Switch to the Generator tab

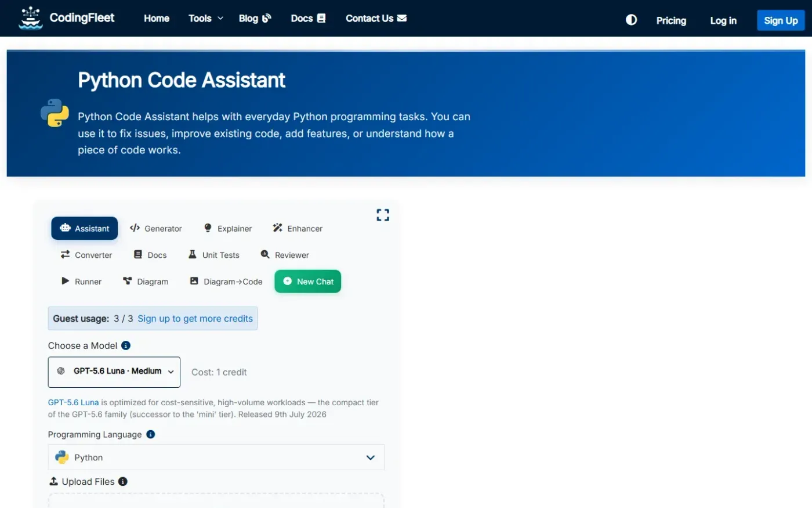coord(156,229)
